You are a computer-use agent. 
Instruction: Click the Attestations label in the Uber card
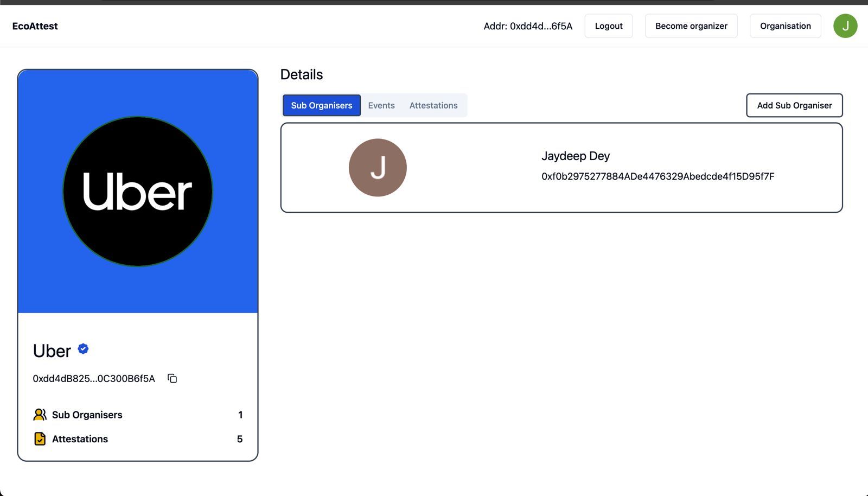pos(80,438)
